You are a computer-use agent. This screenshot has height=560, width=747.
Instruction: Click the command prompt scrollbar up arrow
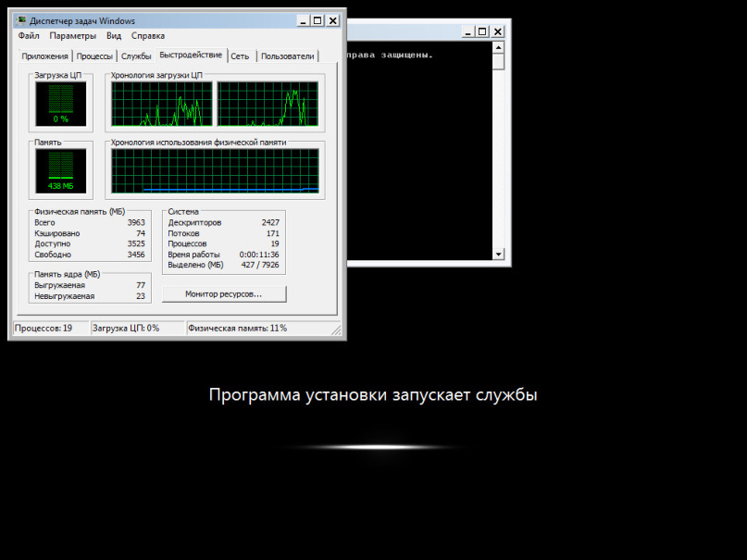point(498,47)
